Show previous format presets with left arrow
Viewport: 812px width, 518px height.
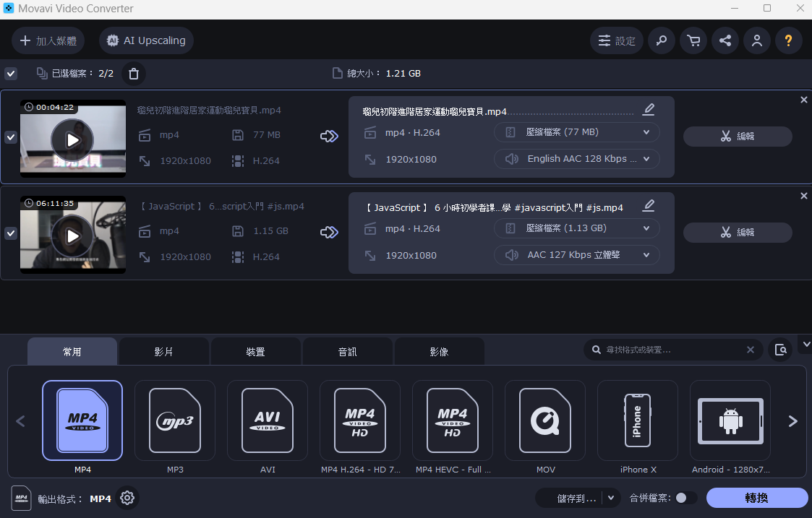21,421
